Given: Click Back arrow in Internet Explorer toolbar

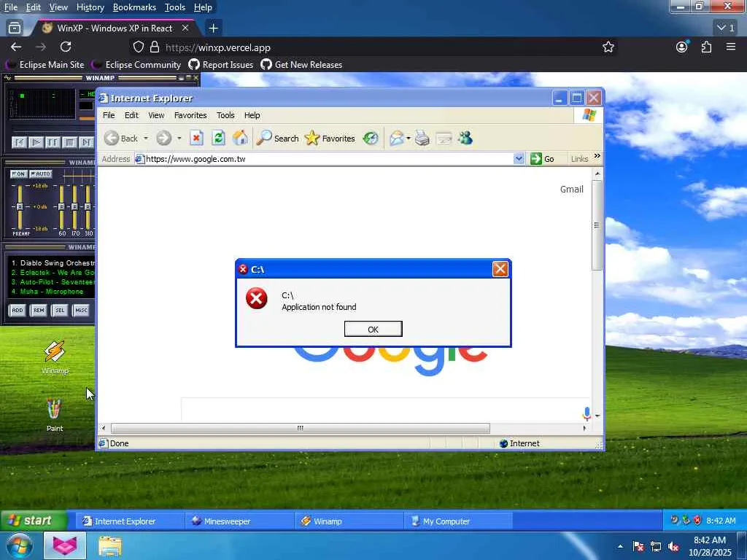Looking at the screenshot, I should 112,139.
